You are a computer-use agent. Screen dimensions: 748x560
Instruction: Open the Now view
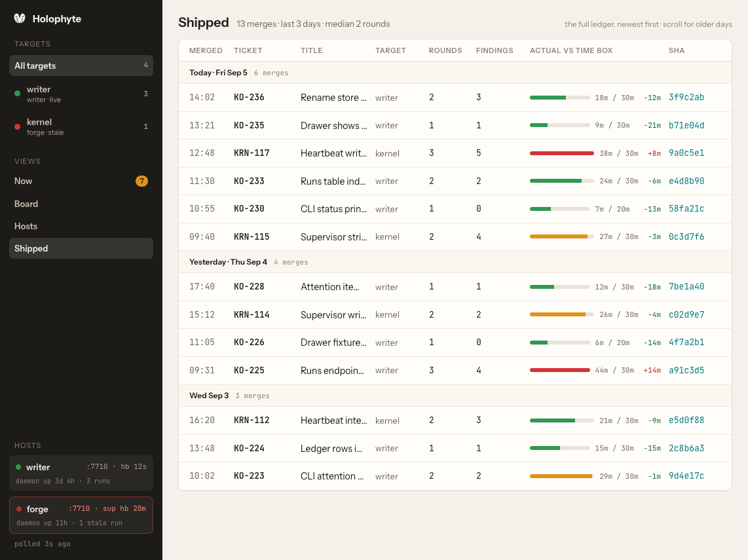coord(81,181)
